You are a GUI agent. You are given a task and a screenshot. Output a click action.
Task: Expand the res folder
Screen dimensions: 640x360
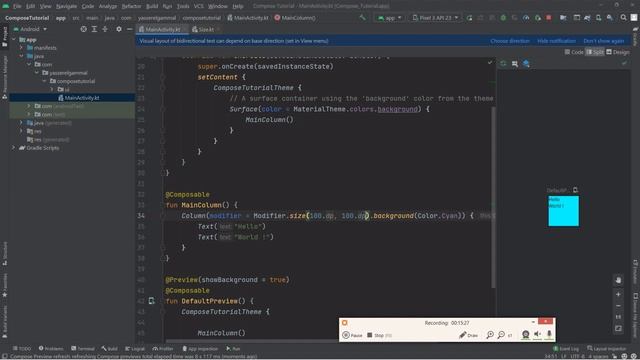click(x=21, y=131)
